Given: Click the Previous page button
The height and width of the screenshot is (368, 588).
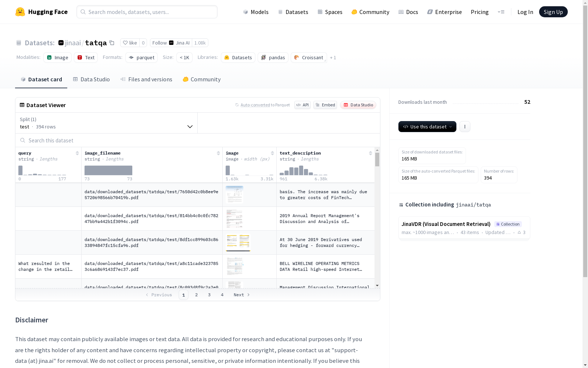Looking at the screenshot, I should (159, 295).
